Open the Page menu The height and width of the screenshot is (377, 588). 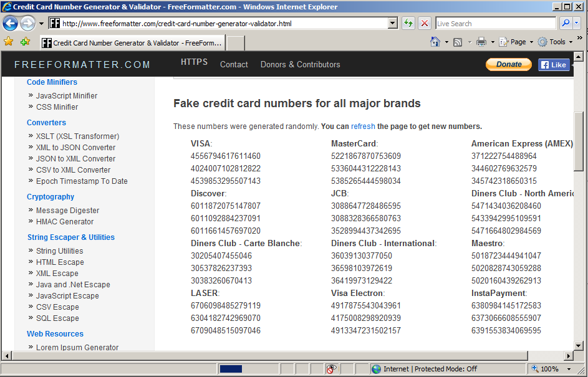click(516, 42)
